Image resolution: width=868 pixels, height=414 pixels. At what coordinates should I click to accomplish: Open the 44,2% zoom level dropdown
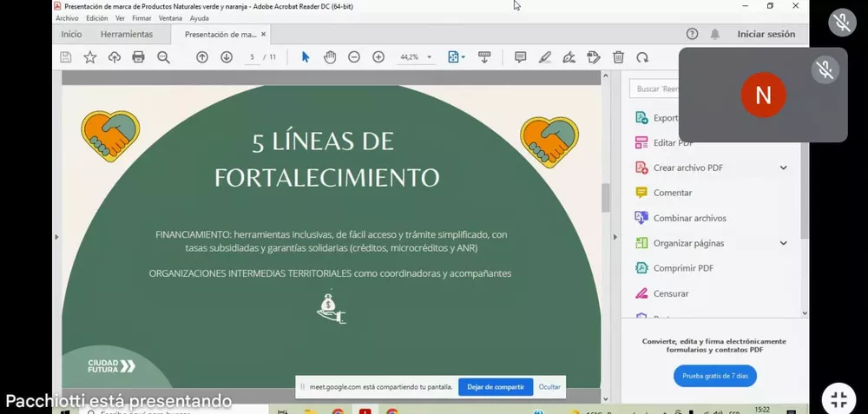click(x=429, y=57)
